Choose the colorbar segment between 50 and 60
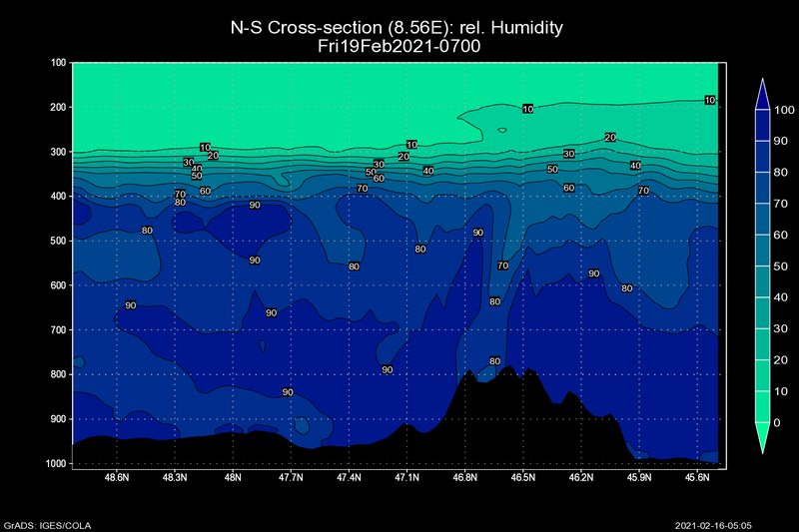799x532 pixels. (762, 251)
